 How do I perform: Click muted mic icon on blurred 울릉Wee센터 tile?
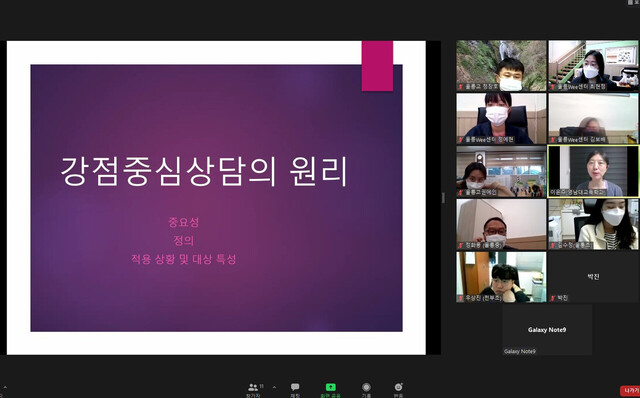(x=553, y=140)
